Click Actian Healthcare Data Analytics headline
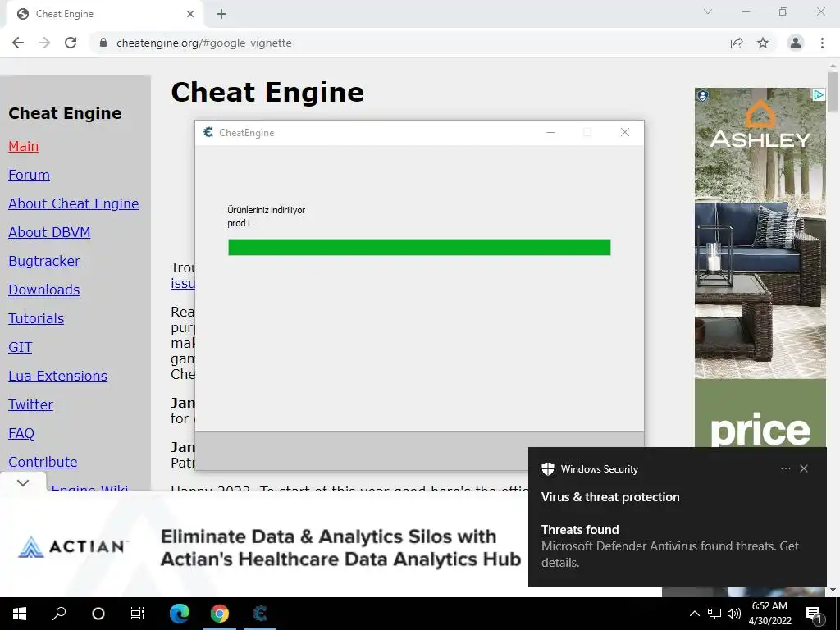Image resolution: width=840 pixels, height=630 pixels. tap(340, 547)
